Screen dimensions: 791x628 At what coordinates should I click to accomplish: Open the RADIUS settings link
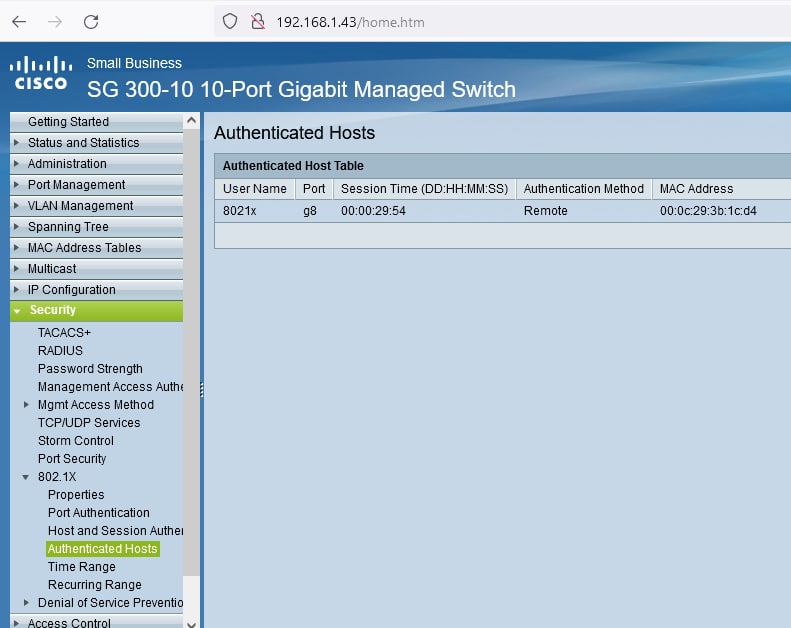(60, 351)
